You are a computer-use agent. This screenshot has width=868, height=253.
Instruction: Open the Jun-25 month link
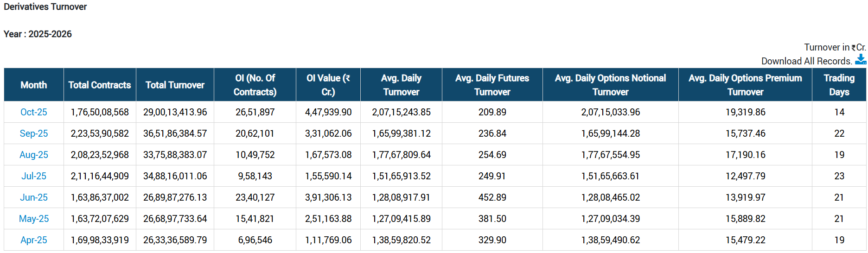click(x=34, y=197)
